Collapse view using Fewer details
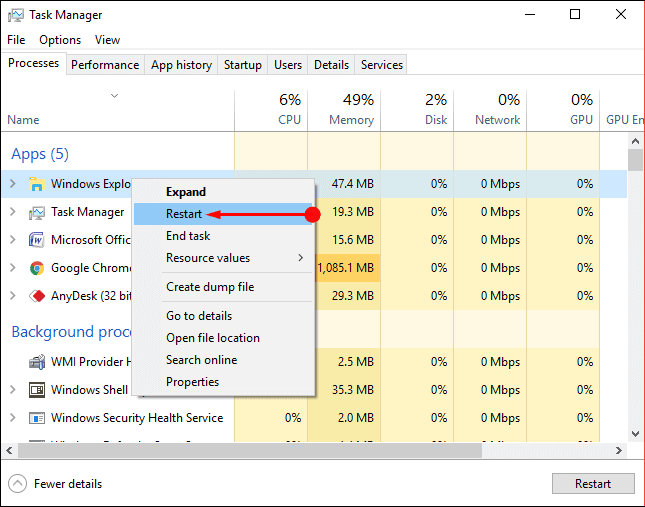This screenshot has width=645, height=507. click(57, 484)
